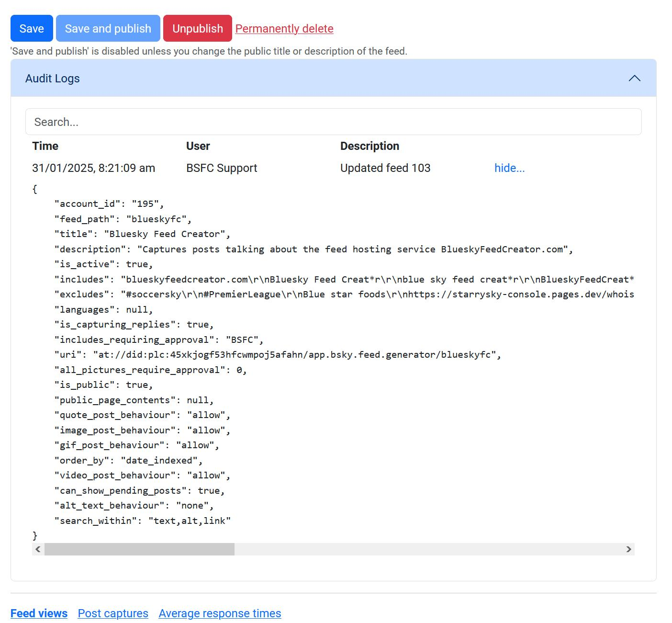Click the Audit Logs heading text
This screenshot has width=672, height=623.
53,79
